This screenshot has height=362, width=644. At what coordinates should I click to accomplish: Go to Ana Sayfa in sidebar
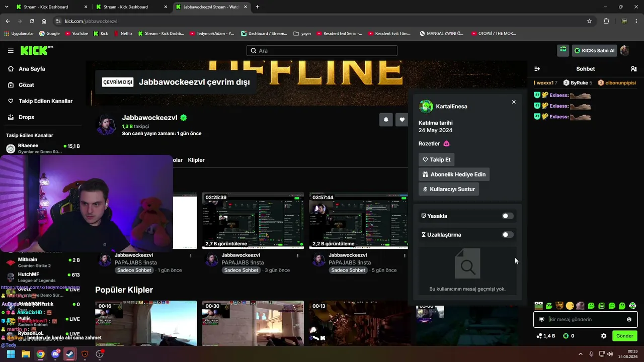(x=32, y=69)
